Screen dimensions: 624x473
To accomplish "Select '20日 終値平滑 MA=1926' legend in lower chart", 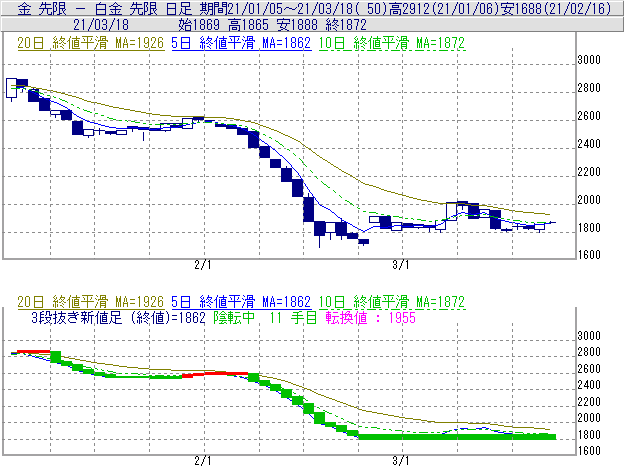I will point(91,302).
